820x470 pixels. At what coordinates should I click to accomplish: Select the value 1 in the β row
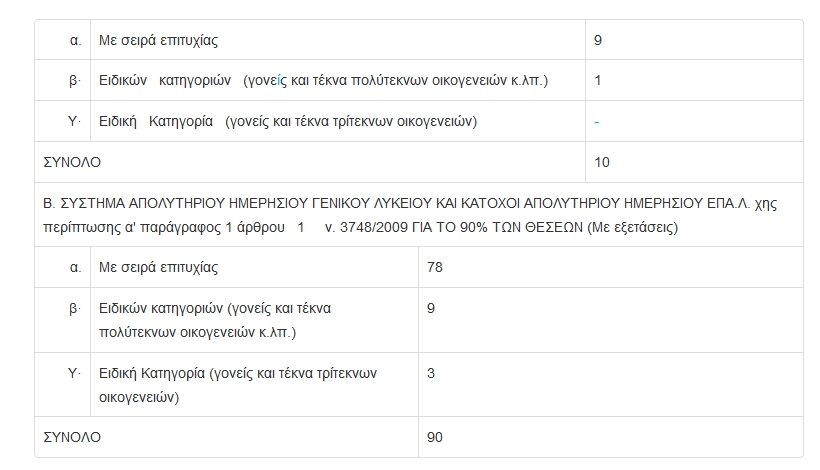click(597, 80)
